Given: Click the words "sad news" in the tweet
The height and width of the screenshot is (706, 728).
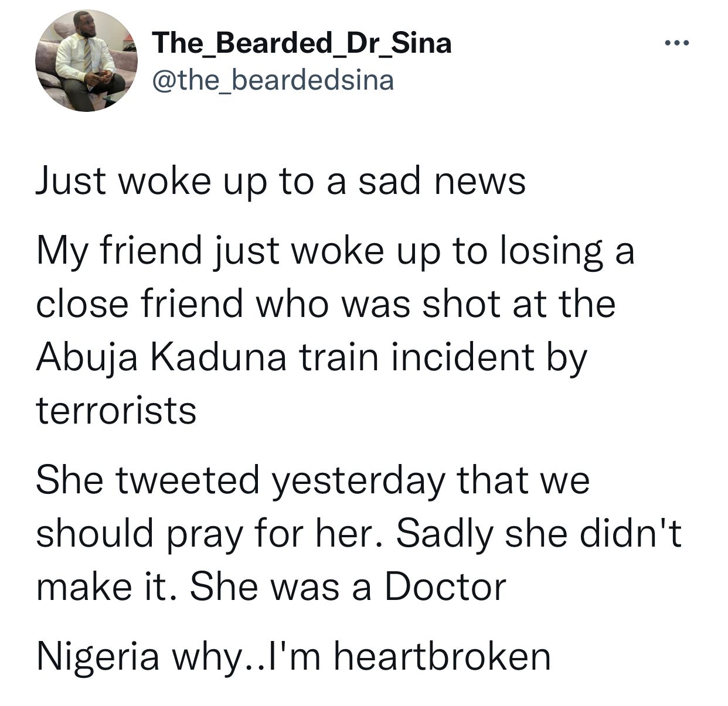Looking at the screenshot, I should 442,180.
